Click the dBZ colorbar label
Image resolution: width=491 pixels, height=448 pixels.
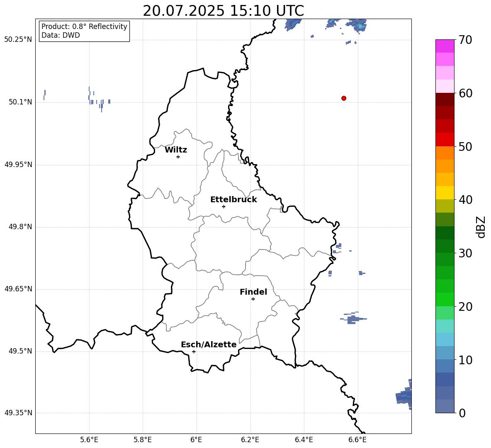pos(481,227)
